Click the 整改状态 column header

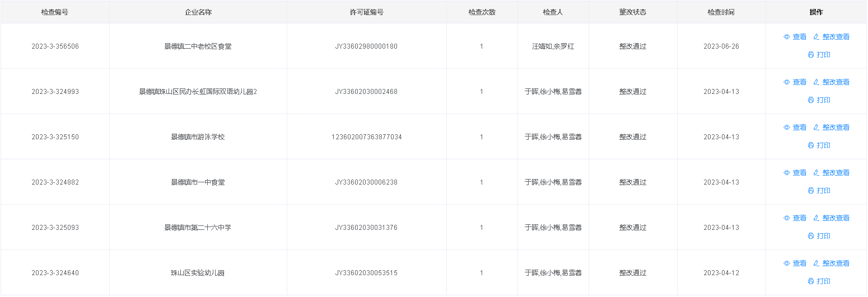[x=632, y=12]
